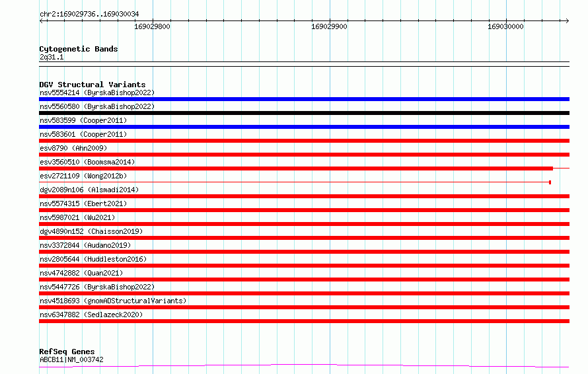
Task: Click the 169030000 ruler position label
Action: click(x=505, y=26)
